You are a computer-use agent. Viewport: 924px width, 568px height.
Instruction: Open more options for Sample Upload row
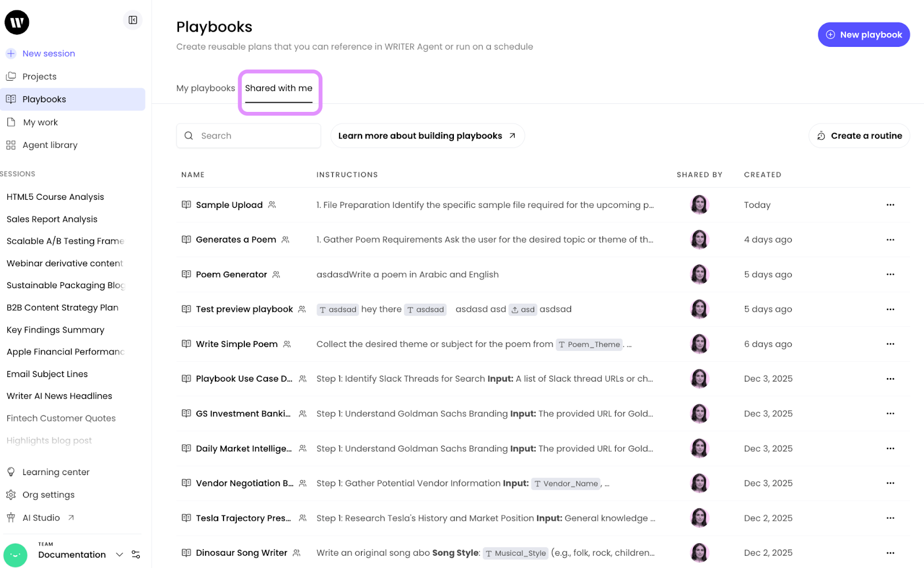[x=890, y=205]
